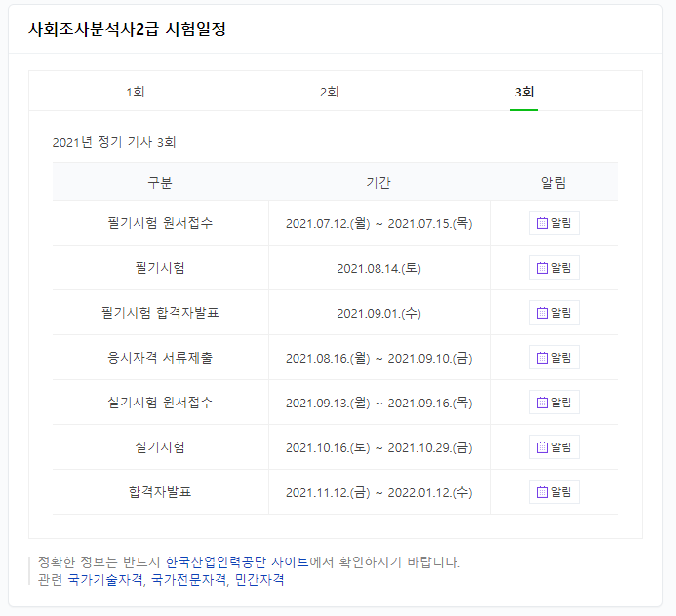
Task: Select the 3회 tab
Action: tap(524, 92)
